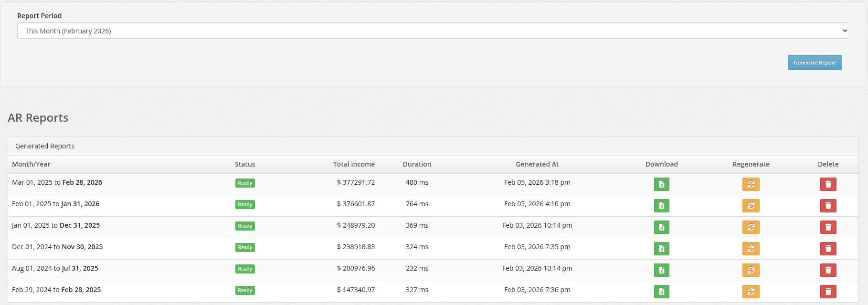Screen dimensions: 868x305
Task: Click the Ready badge for the $ 238918.83 report
Action: pos(245,247)
